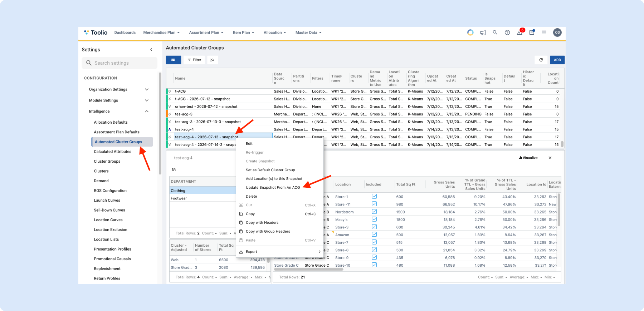
Task: Sort by the Status column header
Action: [x=471, y=78]
